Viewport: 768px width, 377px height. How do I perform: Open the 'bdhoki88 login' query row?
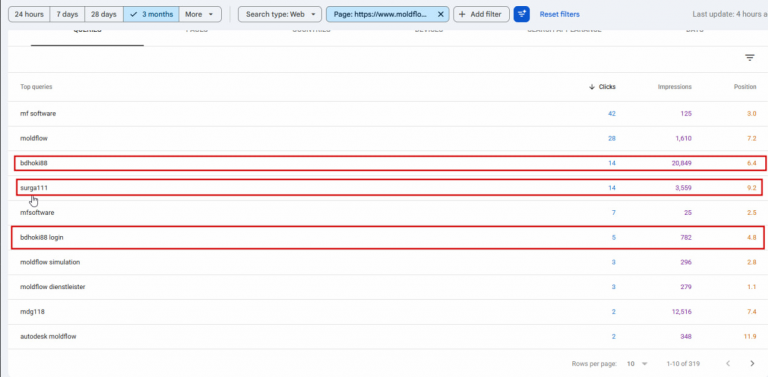[388, 237]
